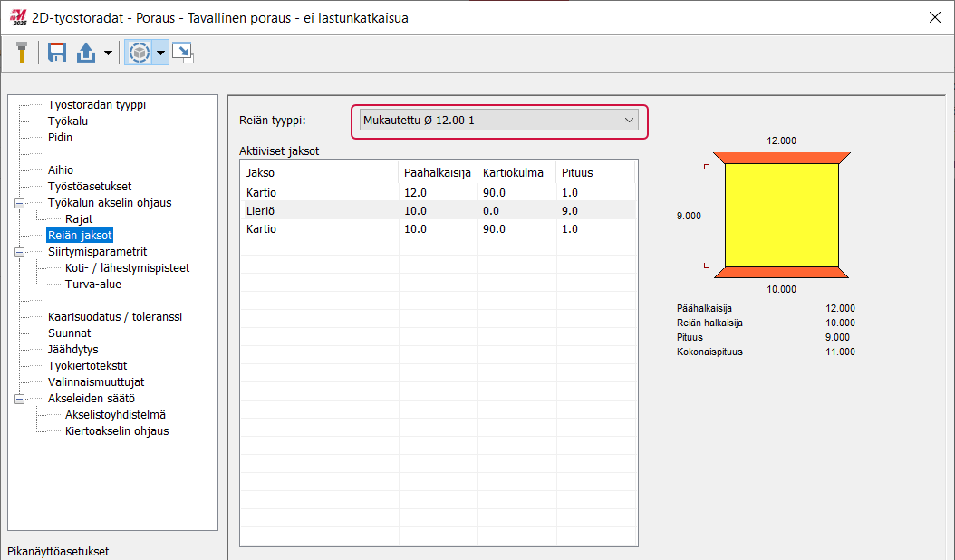Viewport: 955px width, 560px height.
Task: Toggle the 3D cube display icon
Action: click(140, 53)
